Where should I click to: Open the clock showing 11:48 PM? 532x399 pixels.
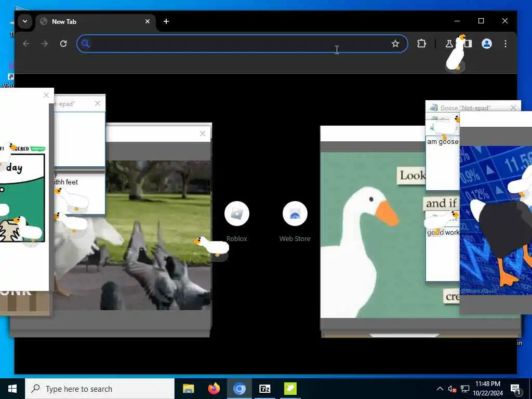(x=488, y=389)
